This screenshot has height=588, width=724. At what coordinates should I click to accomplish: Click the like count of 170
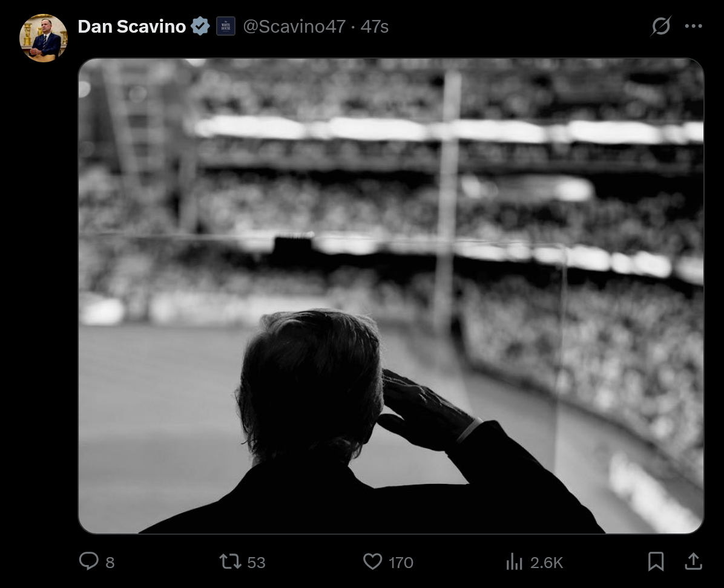[401, 563]
